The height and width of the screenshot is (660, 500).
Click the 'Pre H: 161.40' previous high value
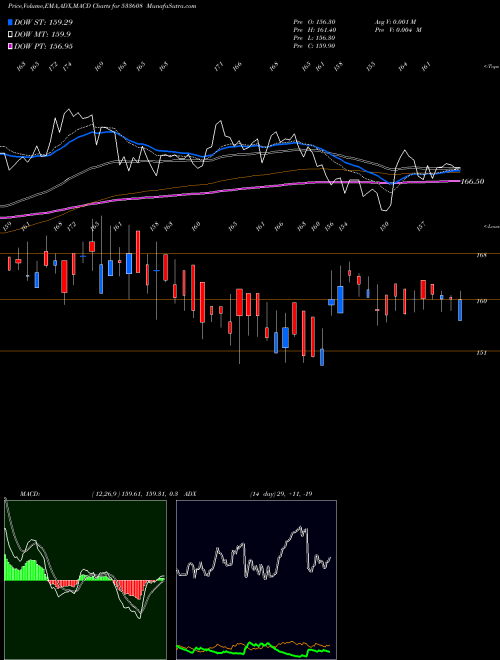[x=314, y=30]
